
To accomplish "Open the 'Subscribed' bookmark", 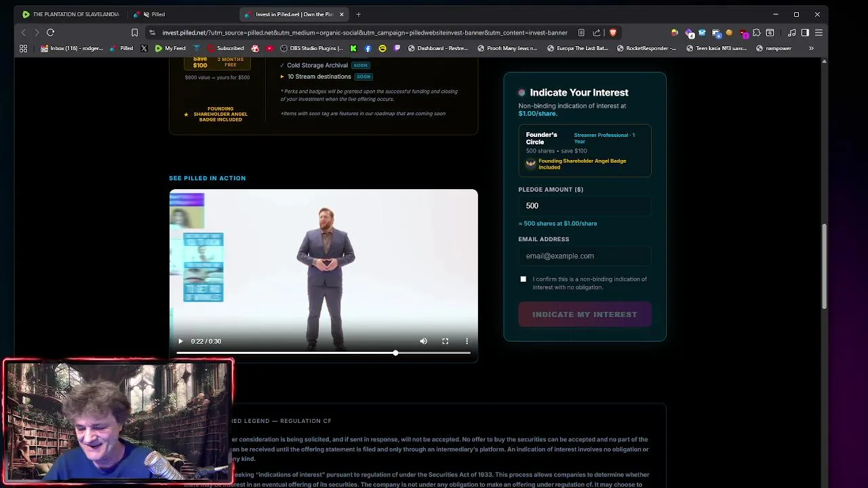I will pyautogui.click(x=226, y=48).
